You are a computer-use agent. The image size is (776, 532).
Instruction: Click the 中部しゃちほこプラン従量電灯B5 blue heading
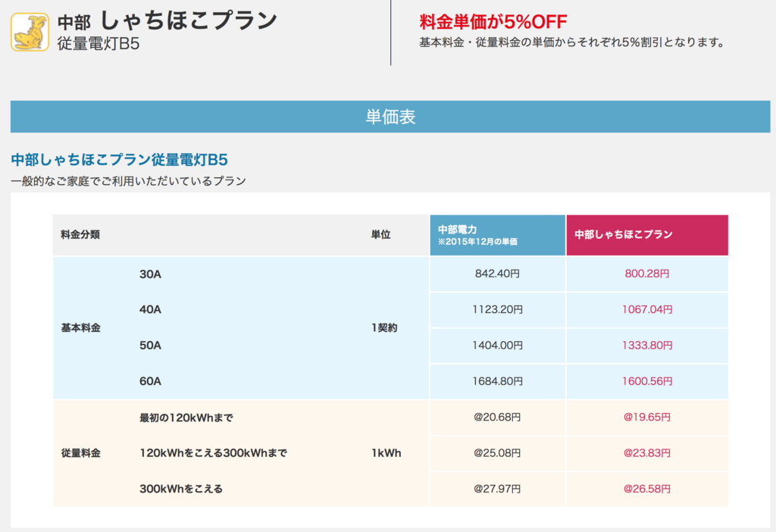click(119, 160)
